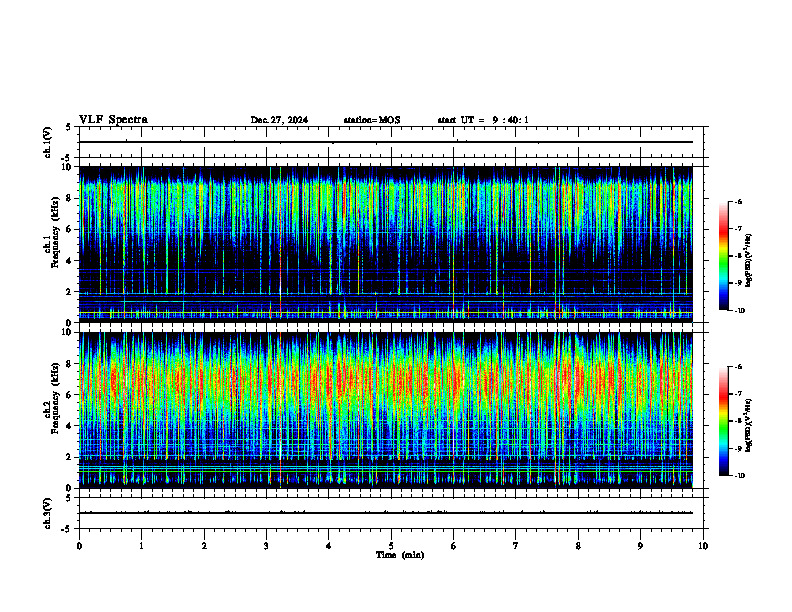Screen dimensions: 792x612
Task: Click the "6" kHz tick of ch.2 spectrogram
Action: tap(71, 395)
